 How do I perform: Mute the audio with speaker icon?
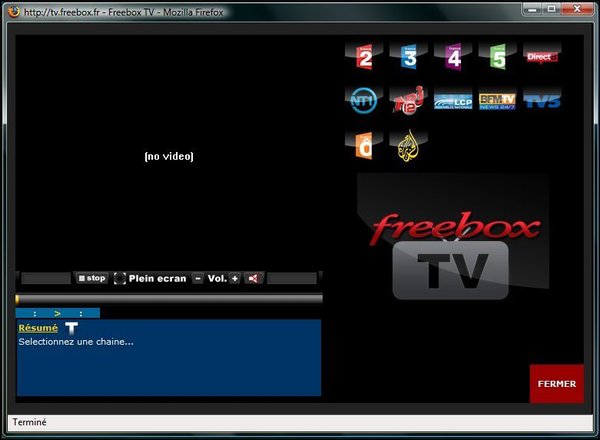pyautogui.click(x=253, y=278)
